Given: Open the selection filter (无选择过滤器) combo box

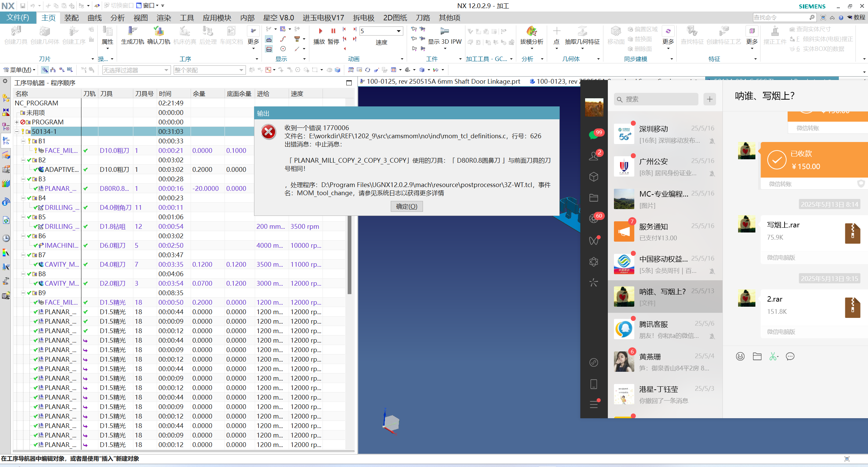Looking at the screenshot, I should pos(136,70).
